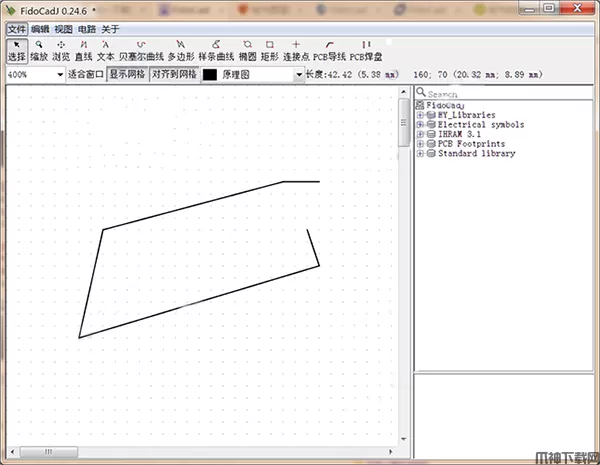Screen dimensions: 600x465
Task: Open the 电路 circuit menu
Action: (87, 30)
